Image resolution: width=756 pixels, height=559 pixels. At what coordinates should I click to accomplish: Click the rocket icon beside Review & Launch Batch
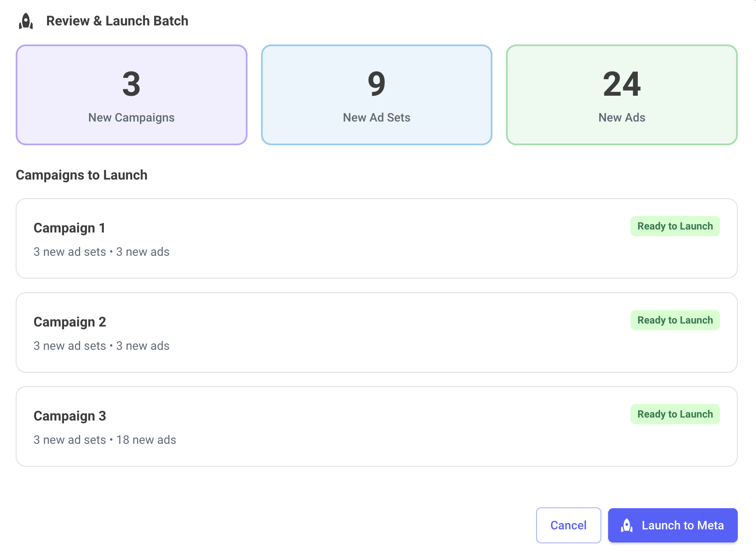pyautogui.click(x=26, y=21)
